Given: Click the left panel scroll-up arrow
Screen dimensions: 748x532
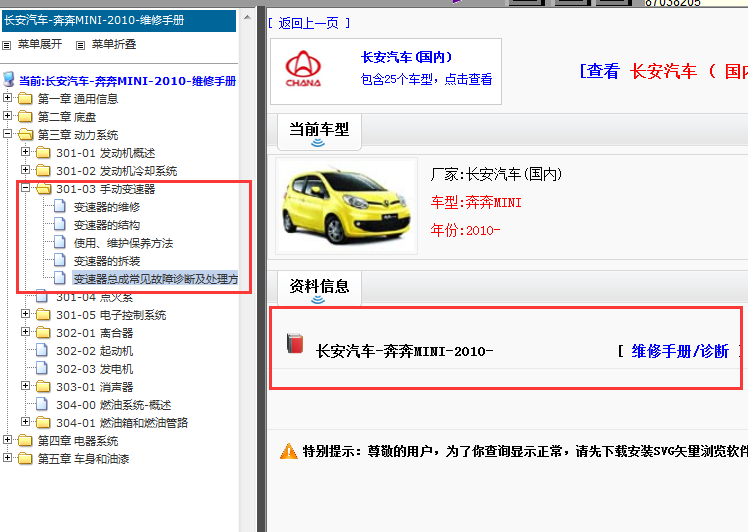Looking at the screenshot, I should (247, 18).
